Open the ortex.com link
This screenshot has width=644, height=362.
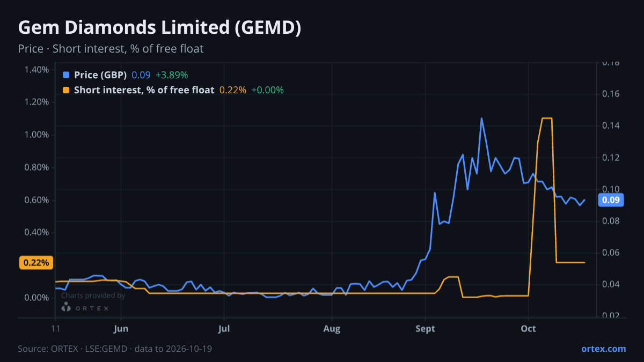point(603,349)
